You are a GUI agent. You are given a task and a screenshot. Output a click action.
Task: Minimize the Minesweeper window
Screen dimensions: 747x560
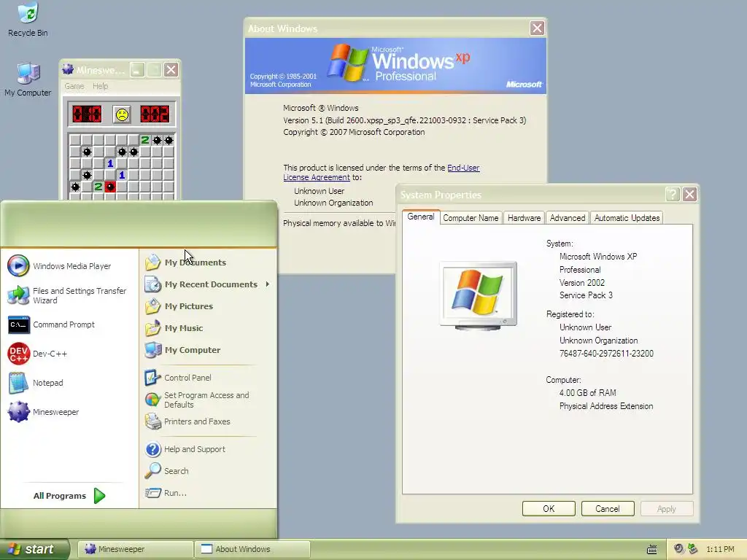point(137,70)
